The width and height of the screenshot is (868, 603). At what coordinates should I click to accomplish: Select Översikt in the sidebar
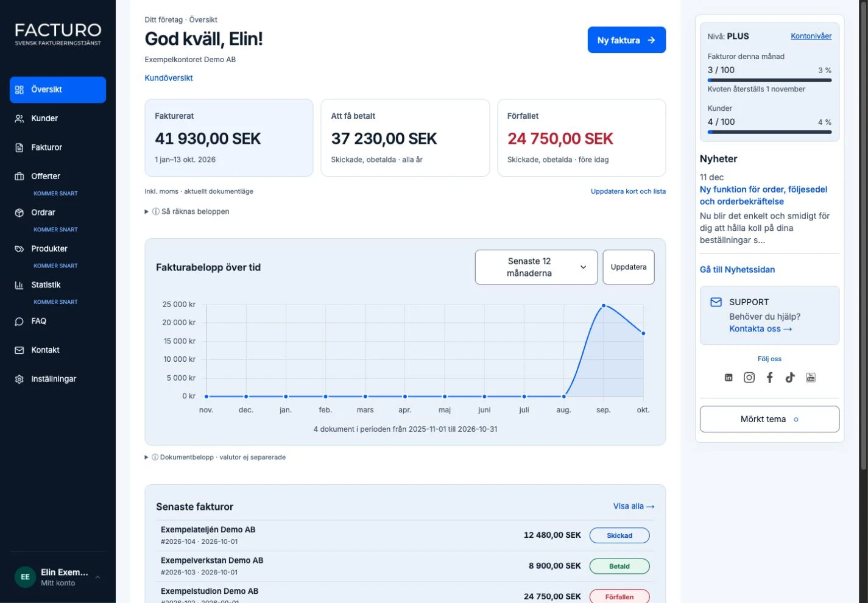coord(58,90)
